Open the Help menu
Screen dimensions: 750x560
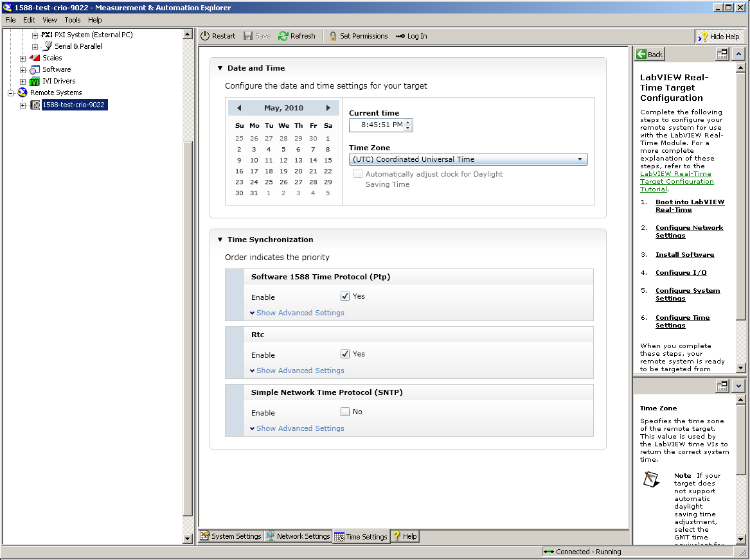click(95, 20)
